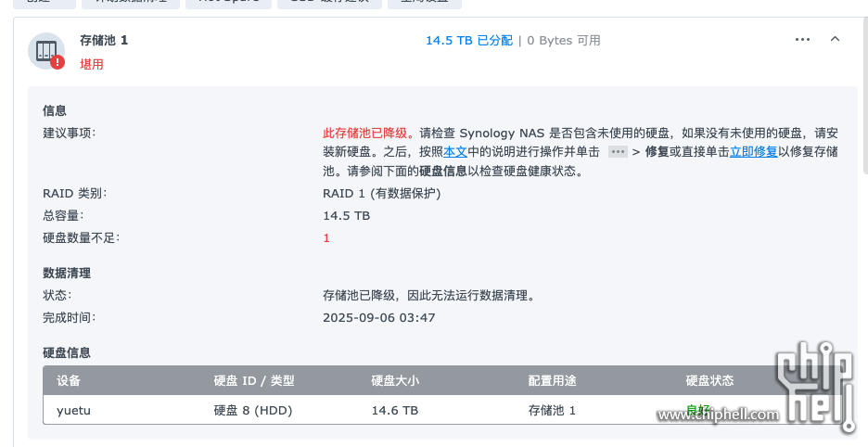Click the 堪用 status label
The image size is (868, 447).
(x=92, y=65)
